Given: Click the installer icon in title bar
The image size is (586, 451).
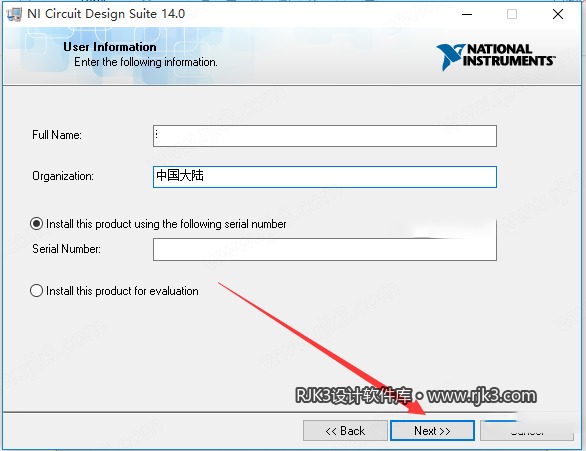Looking at the screenshot, I should tap(14, 14).
